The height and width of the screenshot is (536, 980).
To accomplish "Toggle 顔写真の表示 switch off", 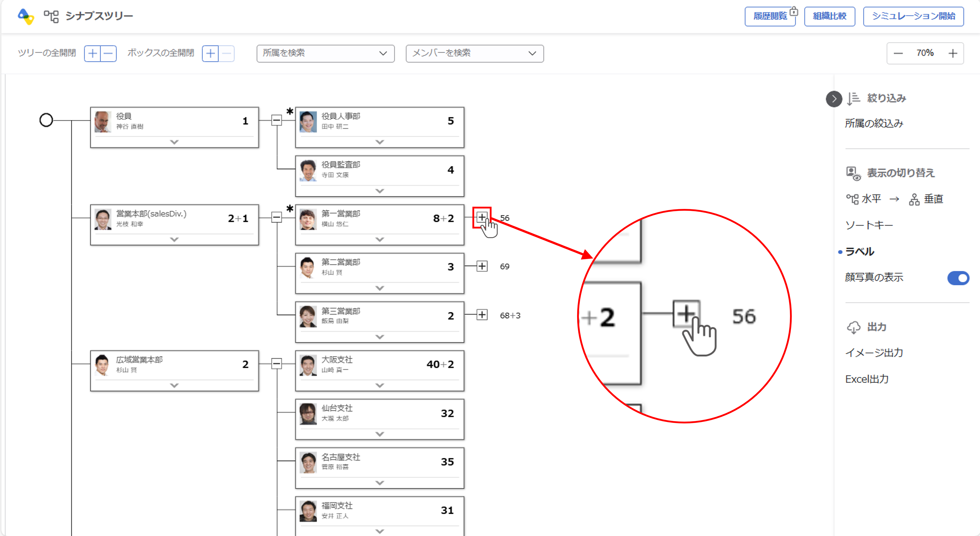I will (x=958, y=278).
